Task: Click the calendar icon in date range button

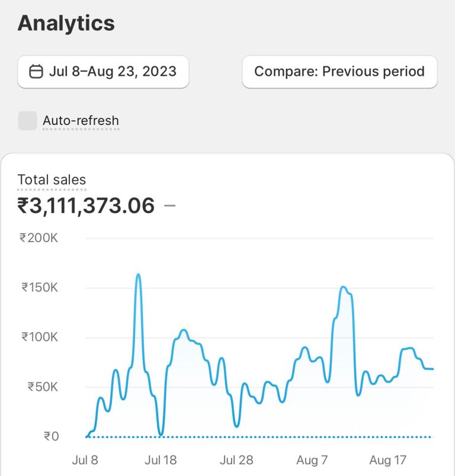Action: pyautogui.click(x=36, y=72)
